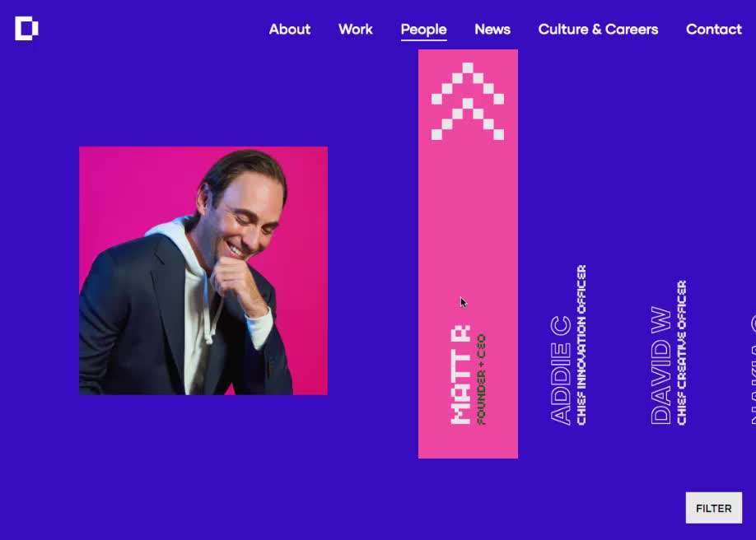Click the white underline beneath People
This screenshot has height=540, width=756.
pyautogui.click(x=424, y=40)
